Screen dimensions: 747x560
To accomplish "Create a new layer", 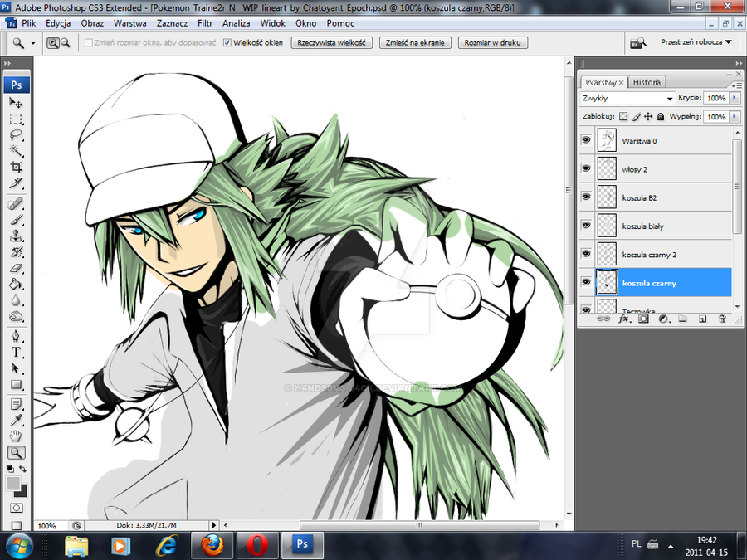I will [x=702, y=319].
